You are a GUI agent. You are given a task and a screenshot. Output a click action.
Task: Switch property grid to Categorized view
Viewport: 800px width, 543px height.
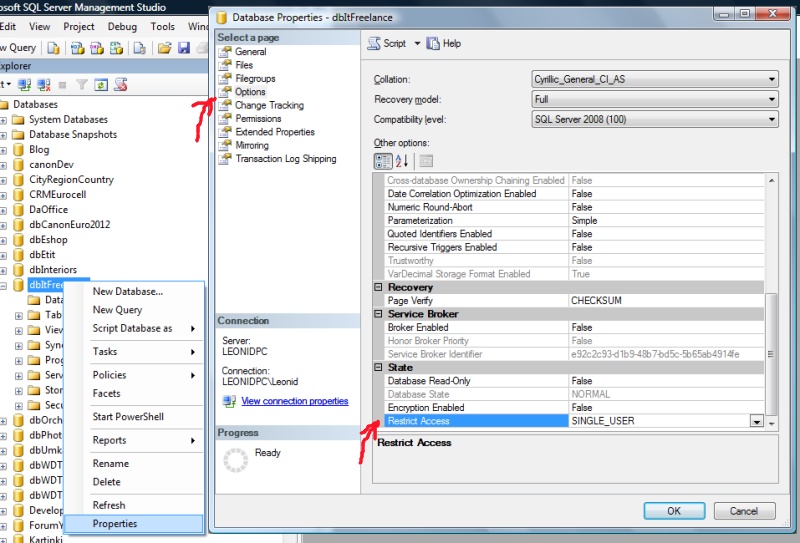pos(383,161)
